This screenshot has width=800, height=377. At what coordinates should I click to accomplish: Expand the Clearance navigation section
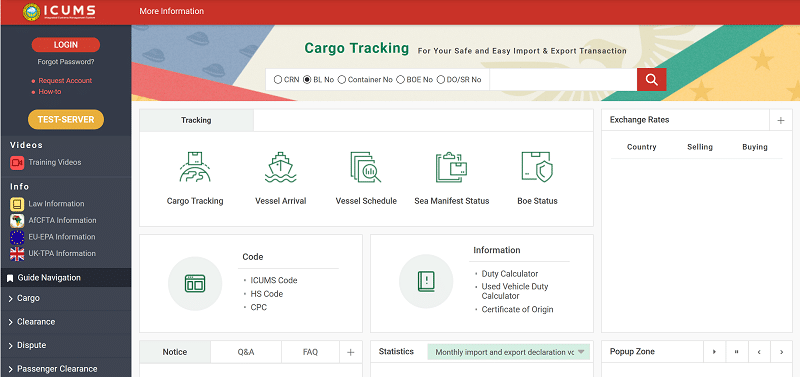tap(66, 322)
